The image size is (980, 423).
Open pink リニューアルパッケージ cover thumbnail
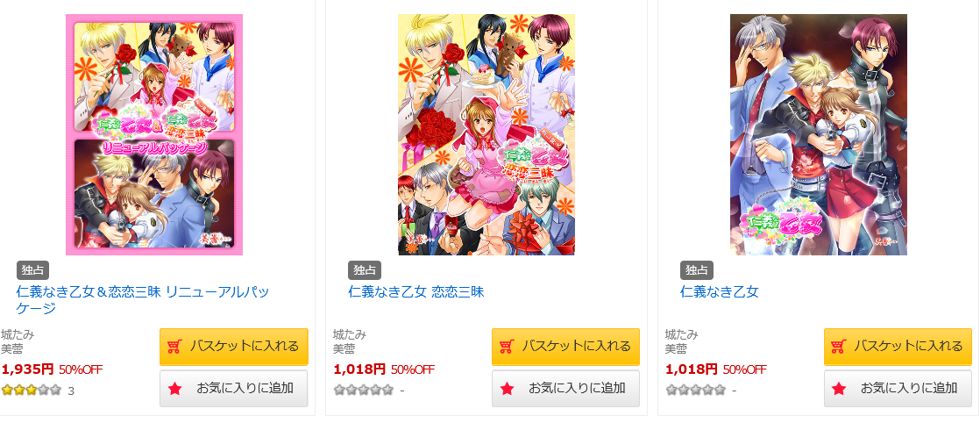[154, 134]
